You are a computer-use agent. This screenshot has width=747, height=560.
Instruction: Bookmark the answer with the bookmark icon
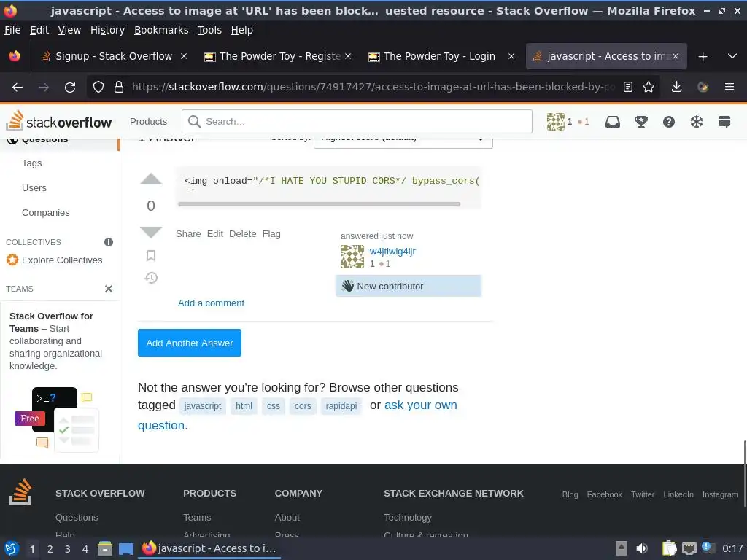tap(151, 256)
